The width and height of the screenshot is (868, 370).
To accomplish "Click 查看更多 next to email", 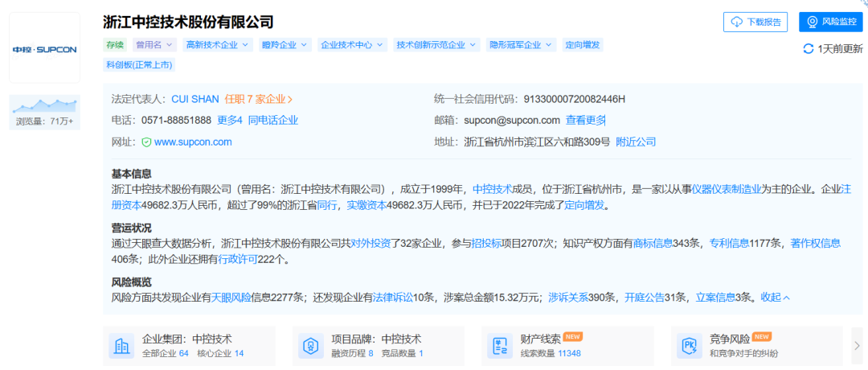I will [x=585, y=120].
